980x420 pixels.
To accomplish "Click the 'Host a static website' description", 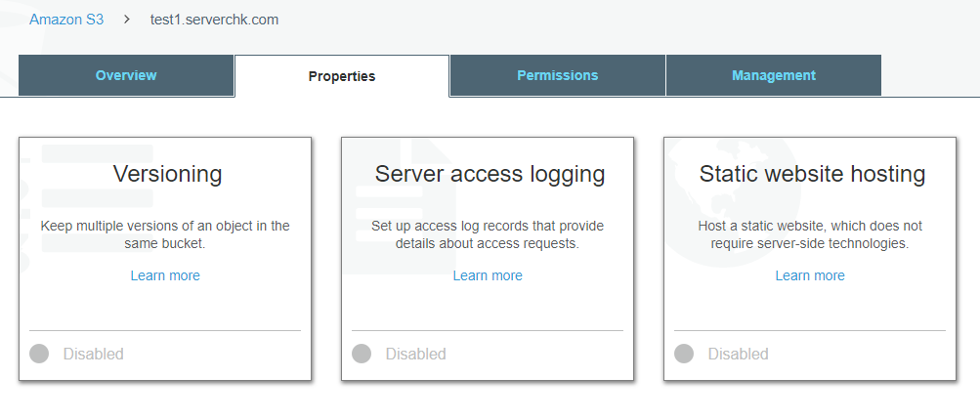I will click(x=810, y=234).
